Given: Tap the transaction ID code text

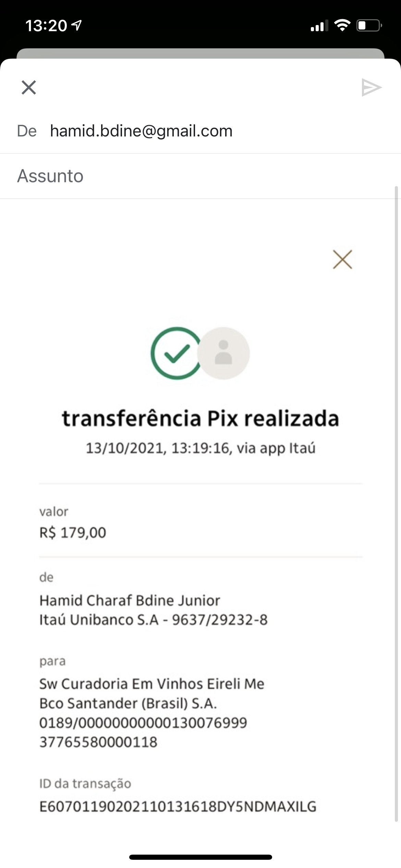Looking at the screenshot, I should 178,807.
